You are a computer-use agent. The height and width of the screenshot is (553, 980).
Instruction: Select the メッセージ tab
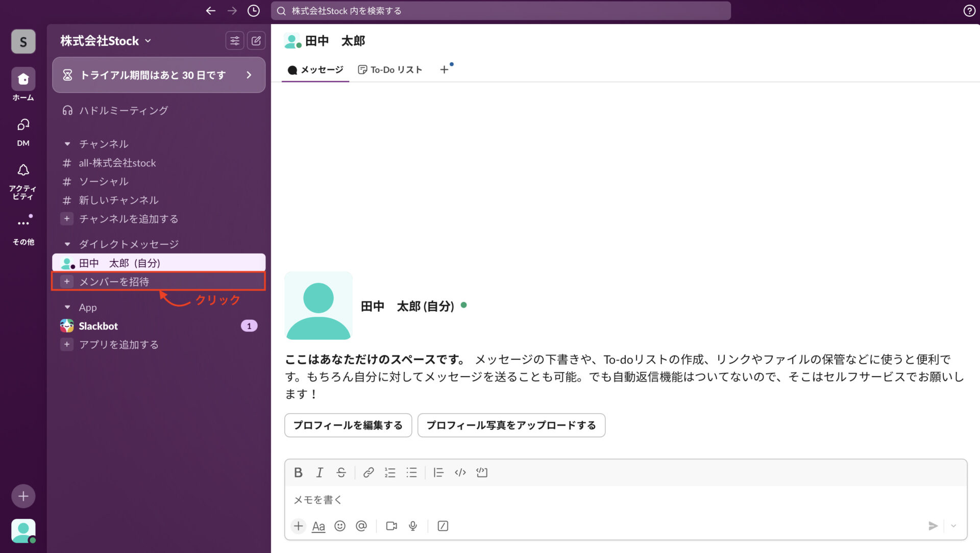click(315, 69)
